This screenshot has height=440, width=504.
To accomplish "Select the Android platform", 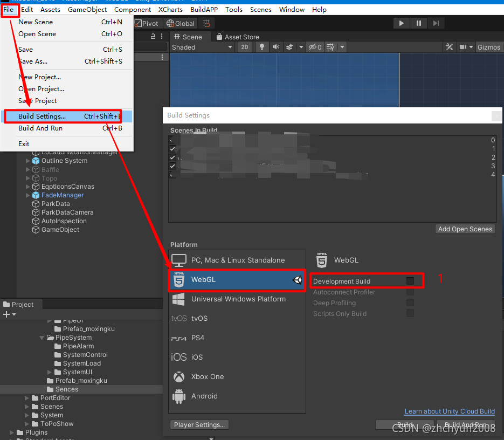I will pos(237,396).
